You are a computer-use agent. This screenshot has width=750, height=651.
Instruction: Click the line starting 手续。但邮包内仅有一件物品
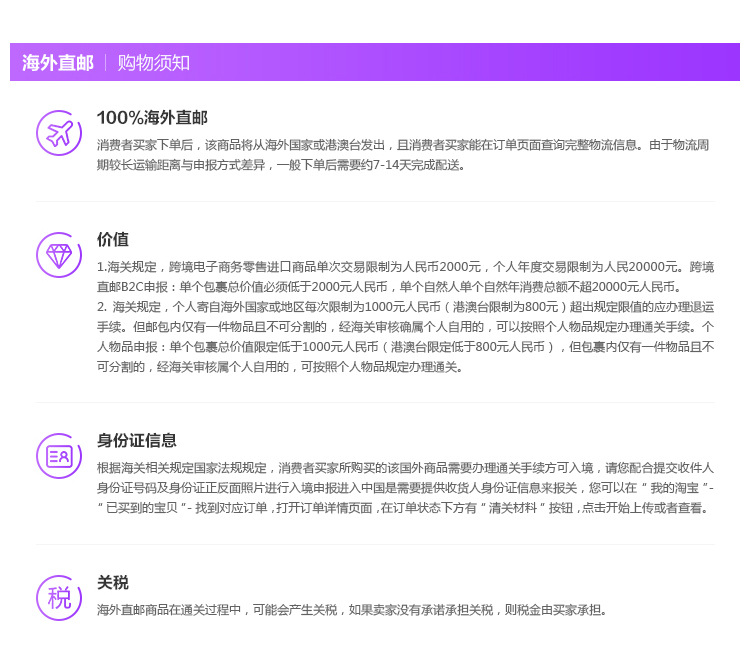click(405, 327)
